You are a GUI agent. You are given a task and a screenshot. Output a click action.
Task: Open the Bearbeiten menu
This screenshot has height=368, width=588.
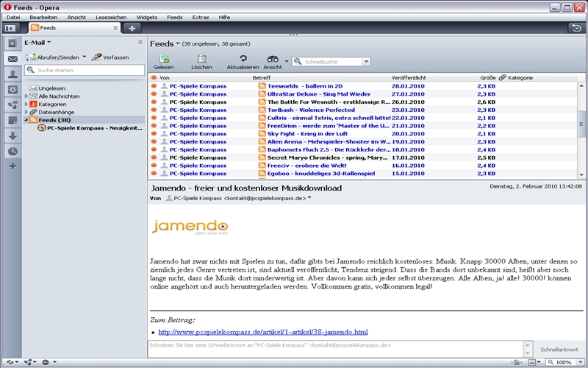click(x=43, y=17)
